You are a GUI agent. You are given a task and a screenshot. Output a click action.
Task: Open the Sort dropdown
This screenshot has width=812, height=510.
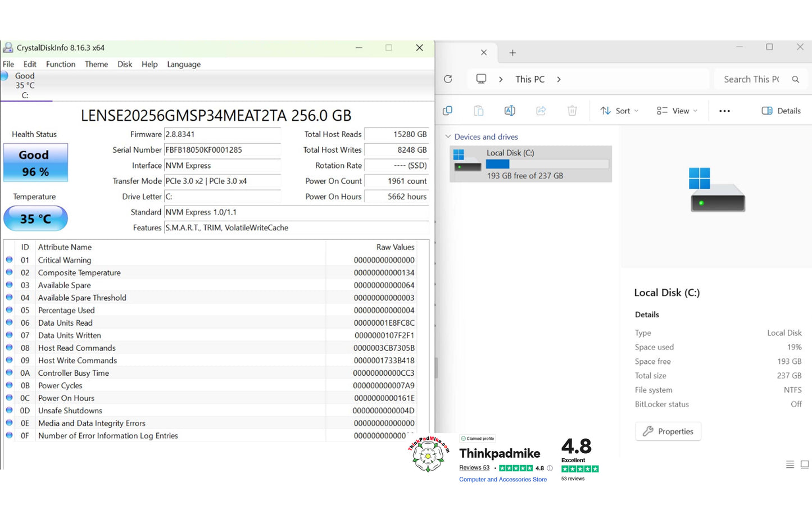point(619,111)
